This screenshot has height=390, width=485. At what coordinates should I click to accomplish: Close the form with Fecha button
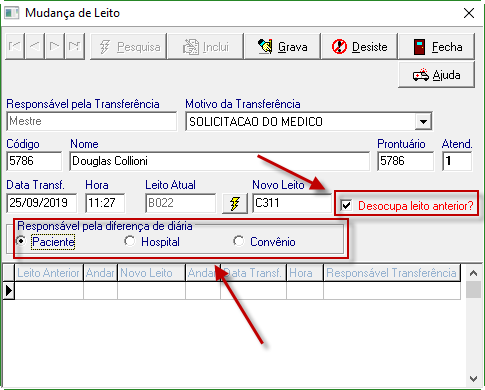(436, 47)
